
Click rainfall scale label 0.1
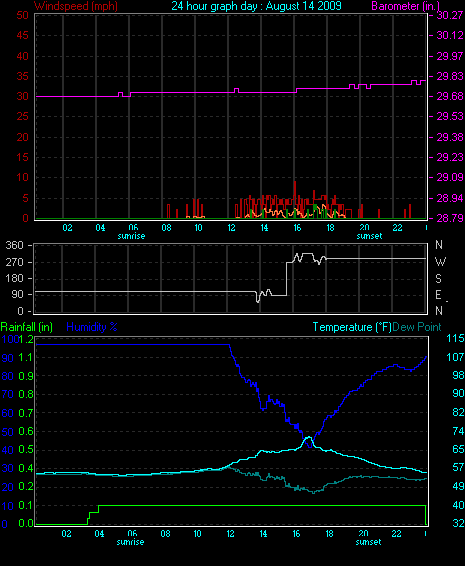click(x=25, y=505)
